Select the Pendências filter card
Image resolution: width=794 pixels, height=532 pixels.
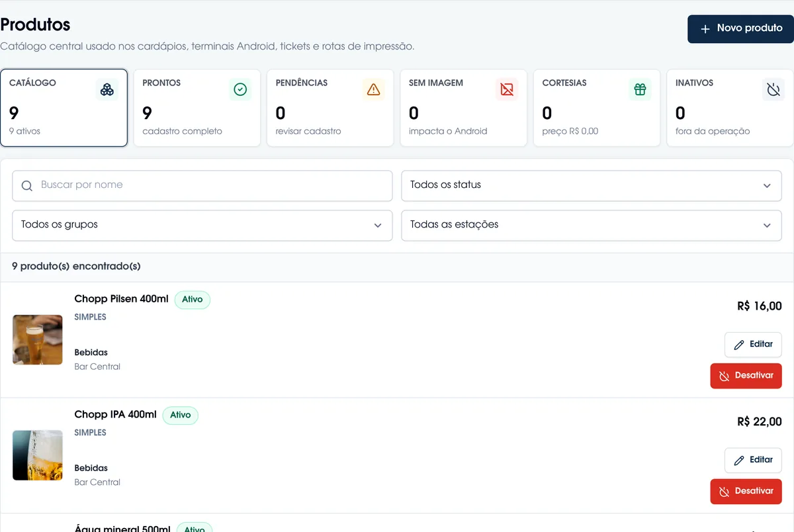330,108
